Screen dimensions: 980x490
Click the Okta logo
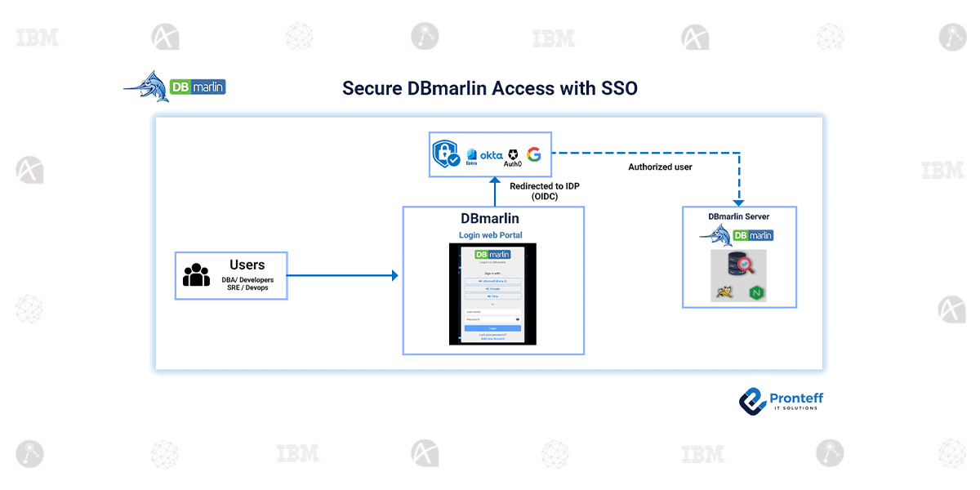[x=492, y=154]
